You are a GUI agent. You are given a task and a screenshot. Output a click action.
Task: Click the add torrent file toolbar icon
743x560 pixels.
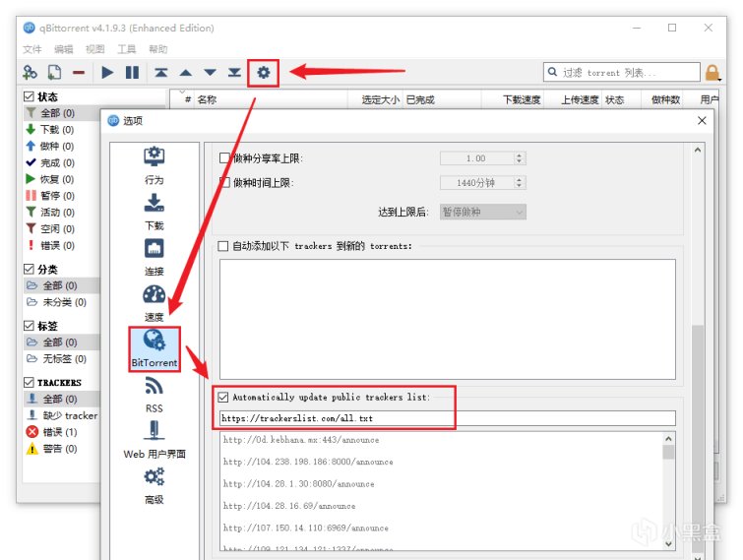coord(54,73)
